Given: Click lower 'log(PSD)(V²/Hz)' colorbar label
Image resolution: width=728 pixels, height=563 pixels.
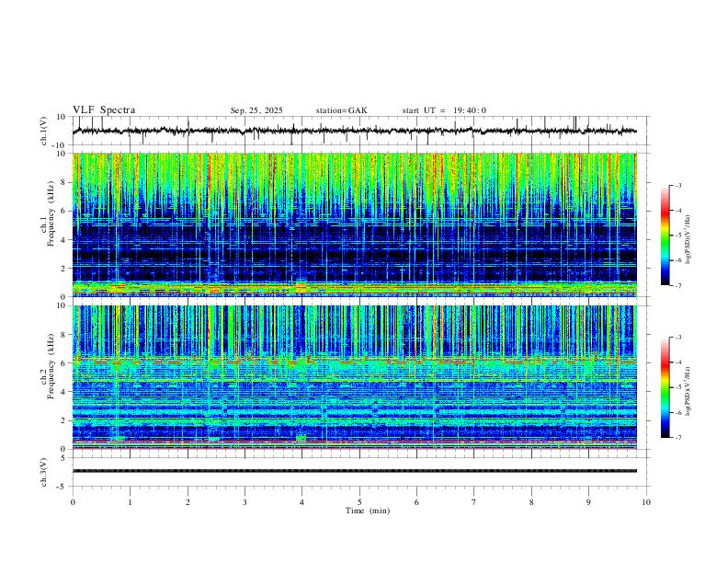Looking at the screenshot, I should coord(688,392).
